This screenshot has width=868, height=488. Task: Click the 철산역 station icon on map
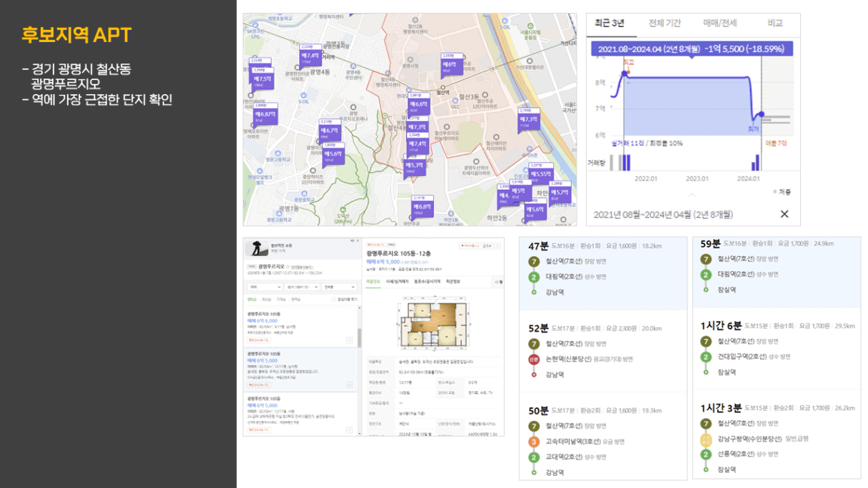click(x=442, y=87)
